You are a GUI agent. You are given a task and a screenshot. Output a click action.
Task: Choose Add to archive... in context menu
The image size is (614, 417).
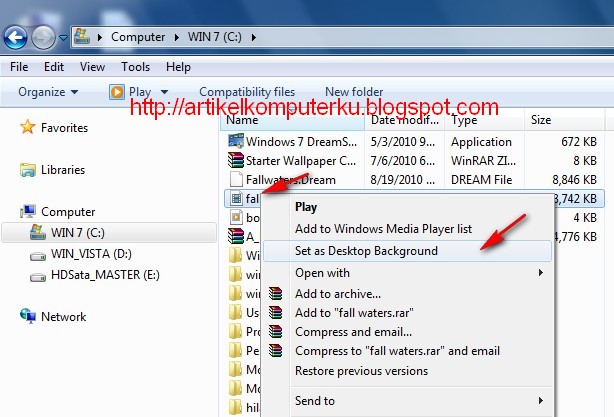[x=407, y=294]
